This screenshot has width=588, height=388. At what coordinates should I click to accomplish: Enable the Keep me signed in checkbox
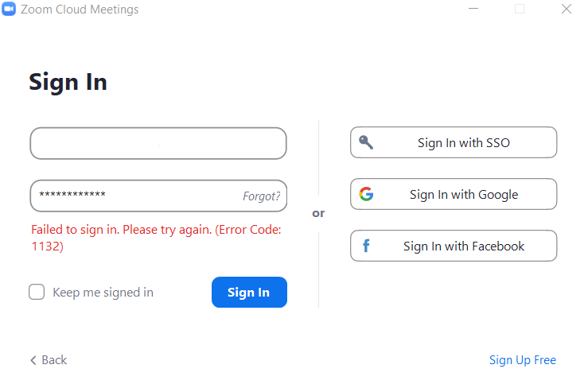37,292
